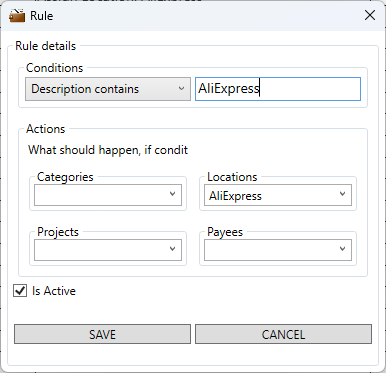This screenshot has height=373, width=386.
Task: Click the Description contains dropdown chevron
Action: pyautogui.click(x=181, y=89)
